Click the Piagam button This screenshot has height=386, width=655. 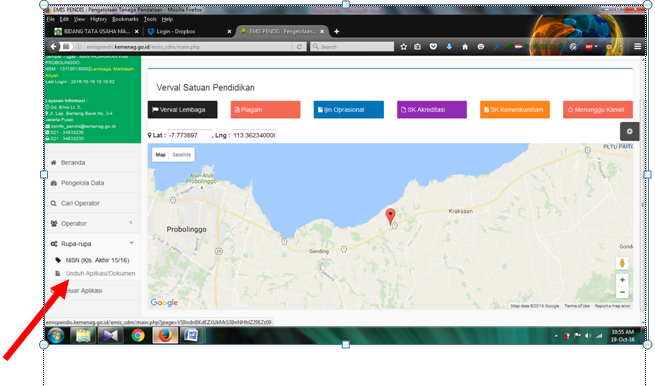click(265, 109)
